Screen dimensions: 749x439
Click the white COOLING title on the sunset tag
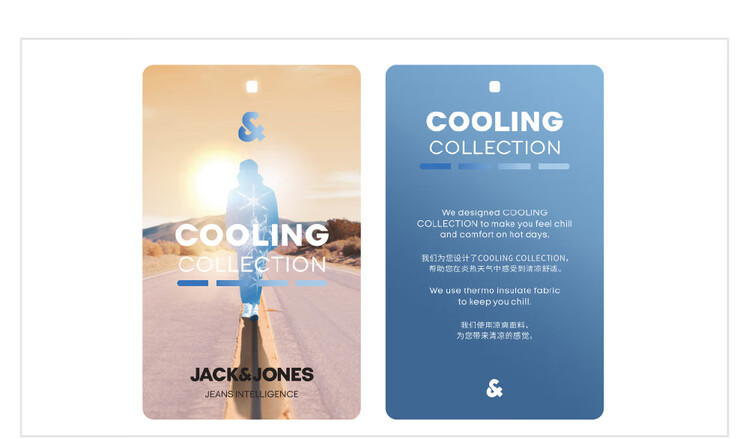coord(252,235)
